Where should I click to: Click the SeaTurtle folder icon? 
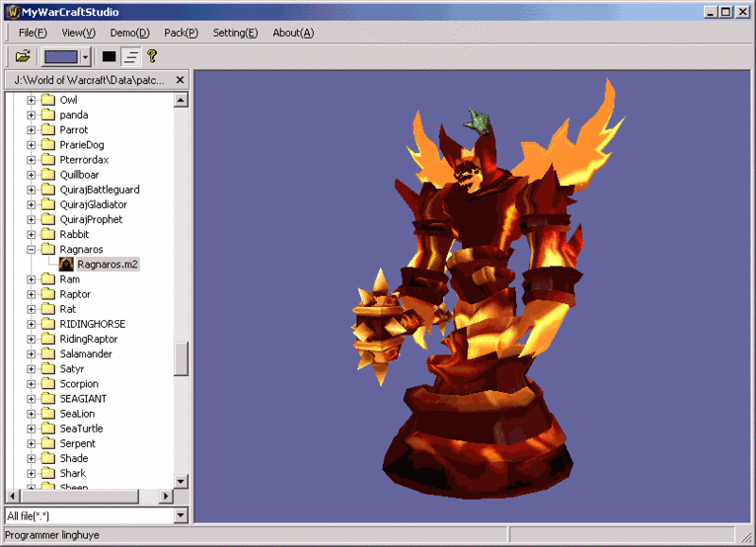pos(48,429)
